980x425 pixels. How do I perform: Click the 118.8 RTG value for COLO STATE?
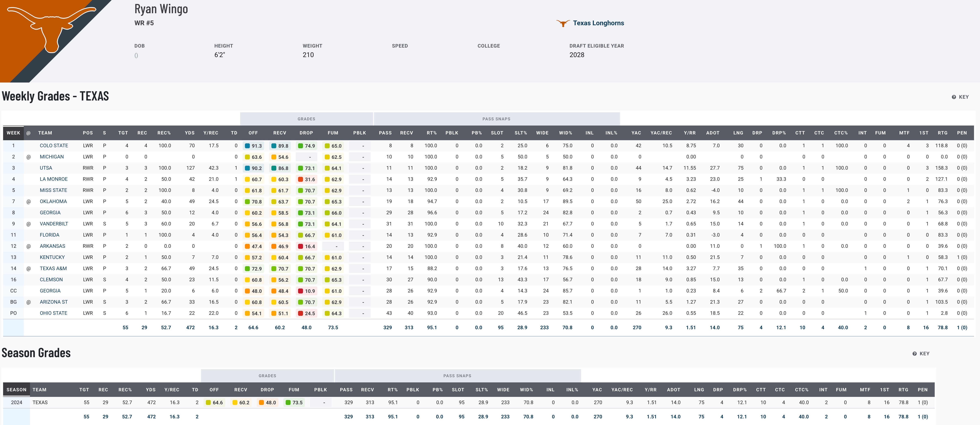(942, 146)
